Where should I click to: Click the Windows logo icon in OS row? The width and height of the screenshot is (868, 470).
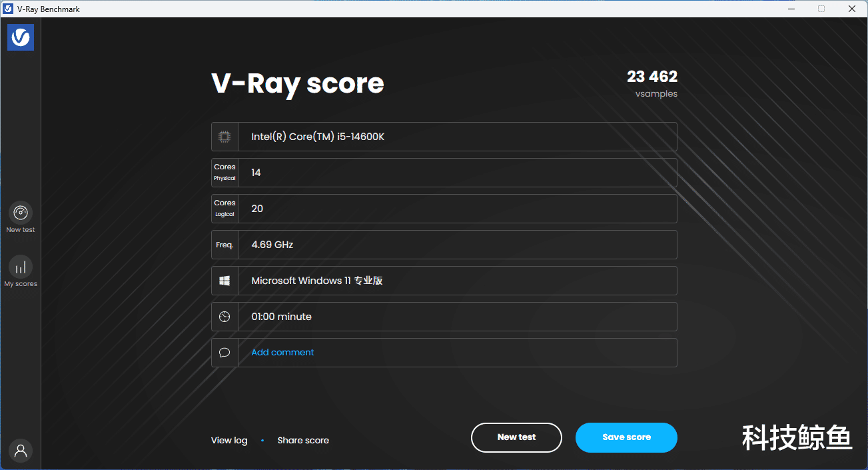click(x=224, y=281)
